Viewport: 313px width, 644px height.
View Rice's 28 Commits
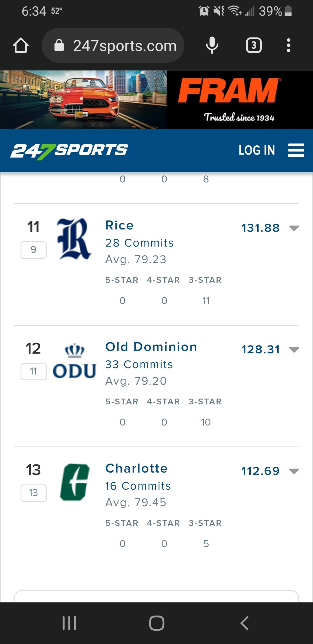(139, 243)
